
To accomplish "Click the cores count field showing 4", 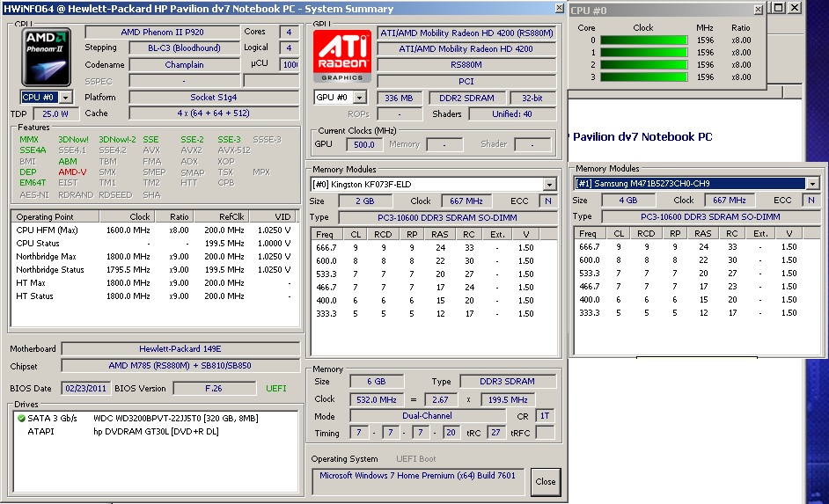I will tap(289, 33).
